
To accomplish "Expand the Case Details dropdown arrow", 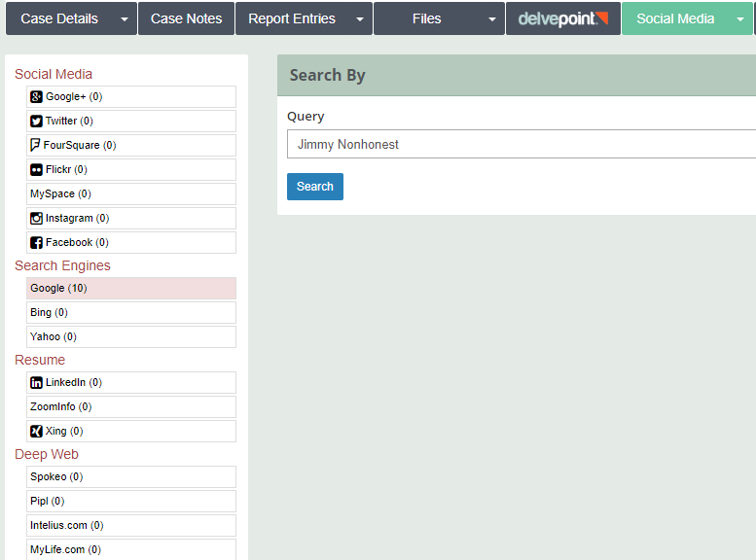I will click(125, 19).
